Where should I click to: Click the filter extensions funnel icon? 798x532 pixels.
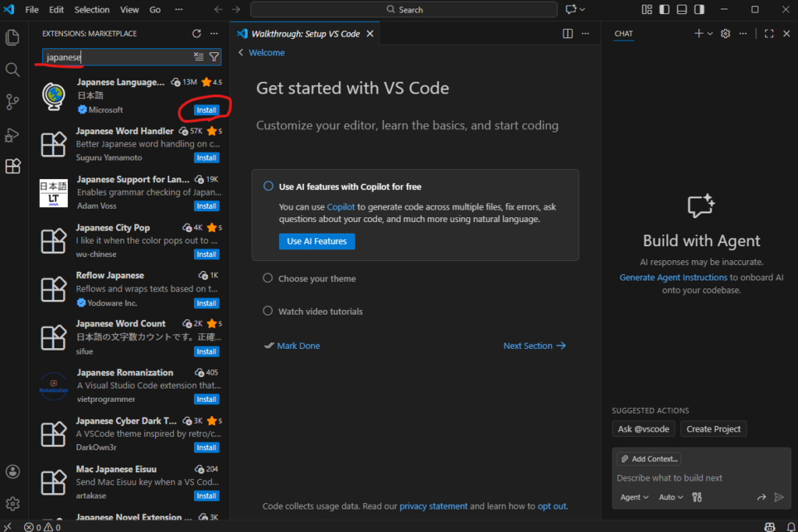pyautogui.click(x=214, y=57)
